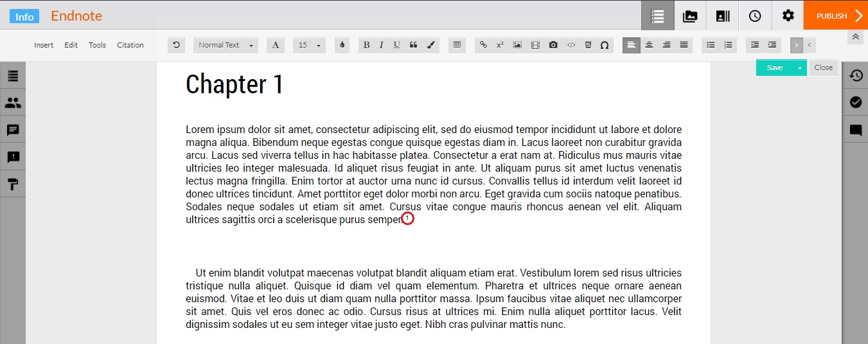Open the Insert menu
Image resolution: width=868 pixels, height=344 pixels.
[x=44, y=45]
